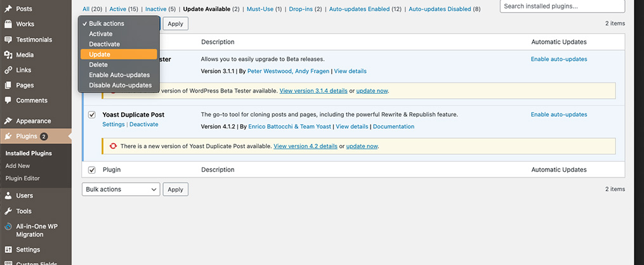
Task: Open the Posts pin icon in sidebar
Action: pyautogui.click(x=8, y=9)
